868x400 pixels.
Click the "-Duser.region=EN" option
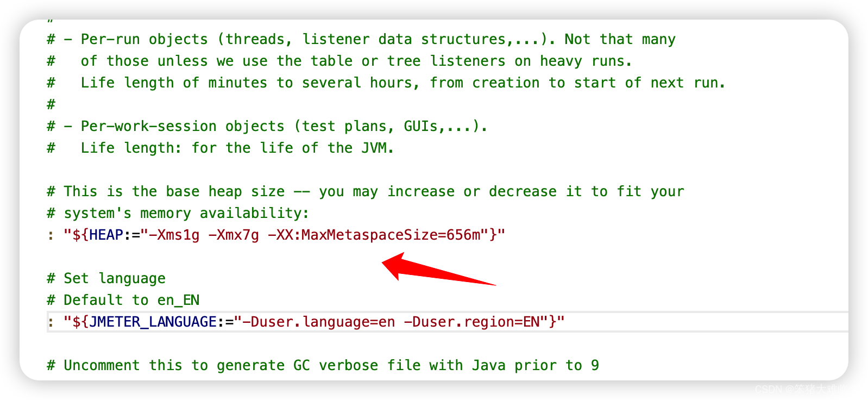[471, 322]
